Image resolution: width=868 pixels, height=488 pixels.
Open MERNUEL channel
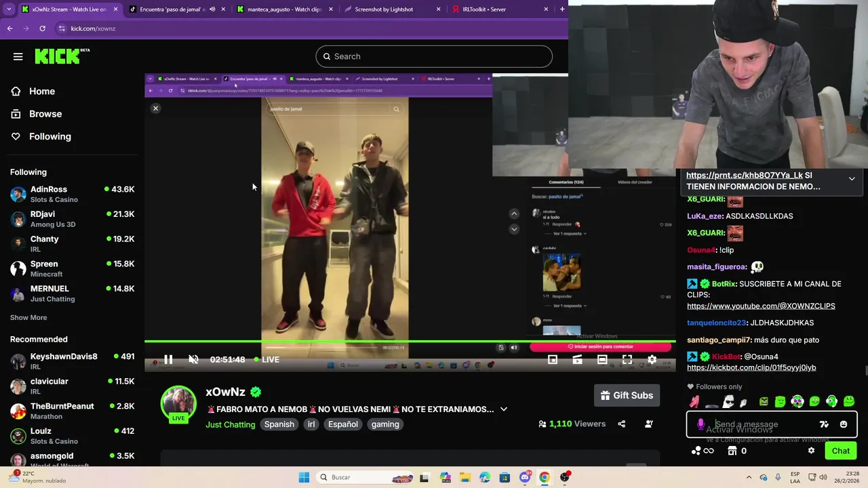click(71, 293)
